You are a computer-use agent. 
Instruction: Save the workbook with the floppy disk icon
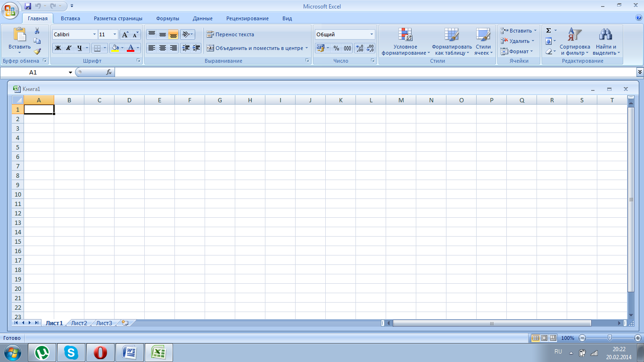click(x=28, y=6)
